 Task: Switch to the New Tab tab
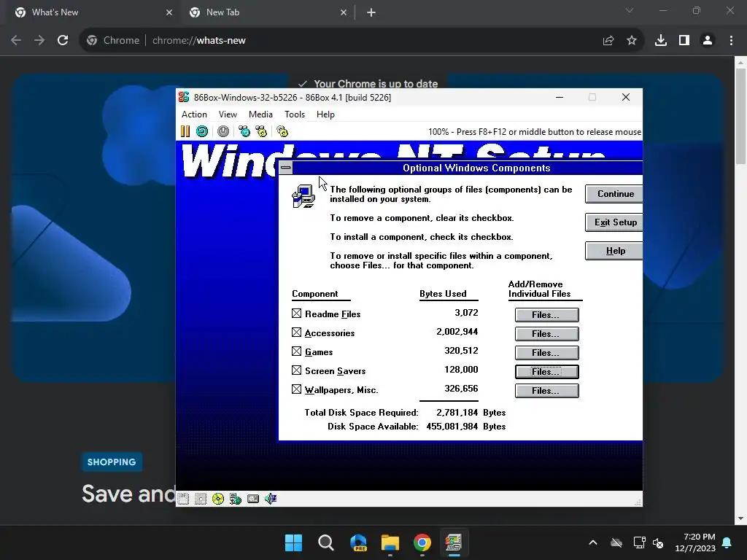(x=268, y=12)
